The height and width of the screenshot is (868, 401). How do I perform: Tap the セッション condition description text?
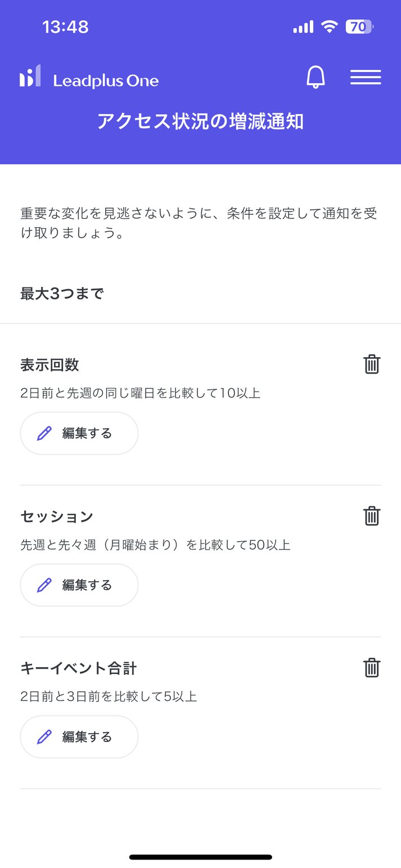[155, 546]
